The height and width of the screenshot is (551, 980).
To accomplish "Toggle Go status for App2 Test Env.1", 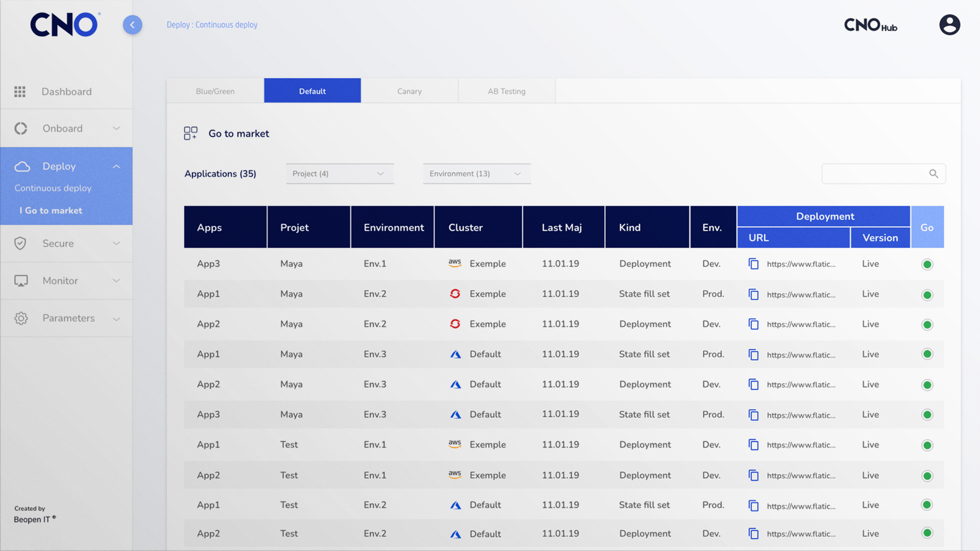I will [927, 475].
